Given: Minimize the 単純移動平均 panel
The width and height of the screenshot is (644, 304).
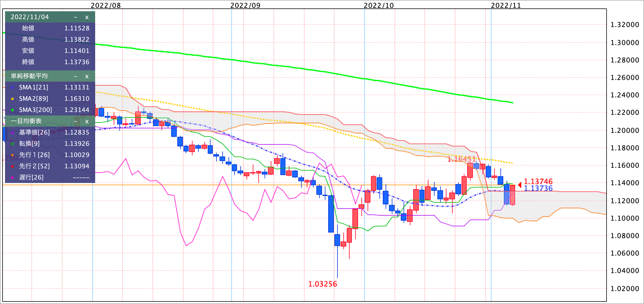Looking at the screenshot, I should [x=75, y=76].
